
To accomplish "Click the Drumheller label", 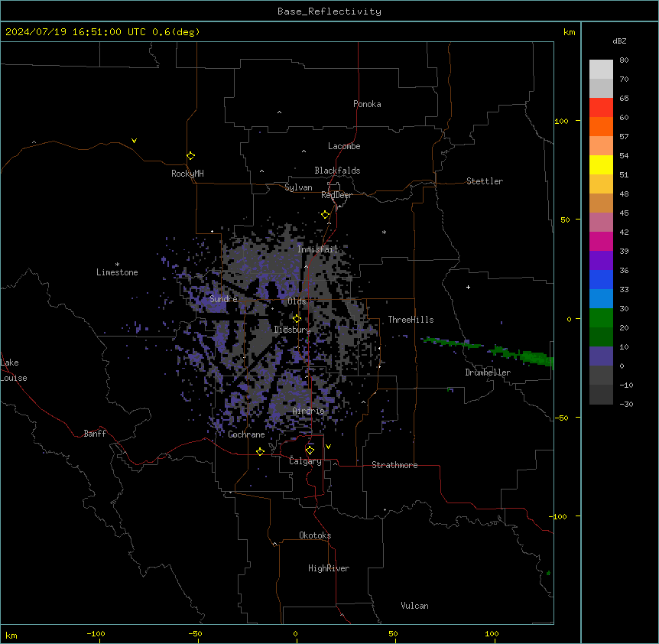I will [488, 372].
